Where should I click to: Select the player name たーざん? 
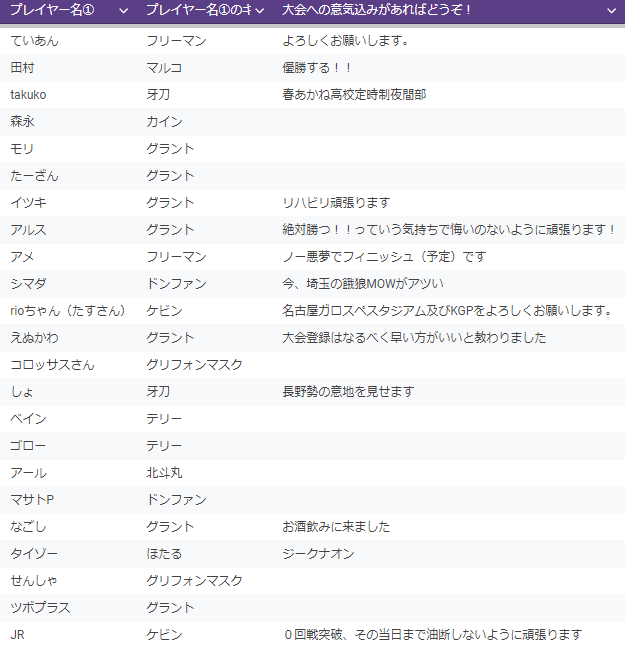(34, 176)
